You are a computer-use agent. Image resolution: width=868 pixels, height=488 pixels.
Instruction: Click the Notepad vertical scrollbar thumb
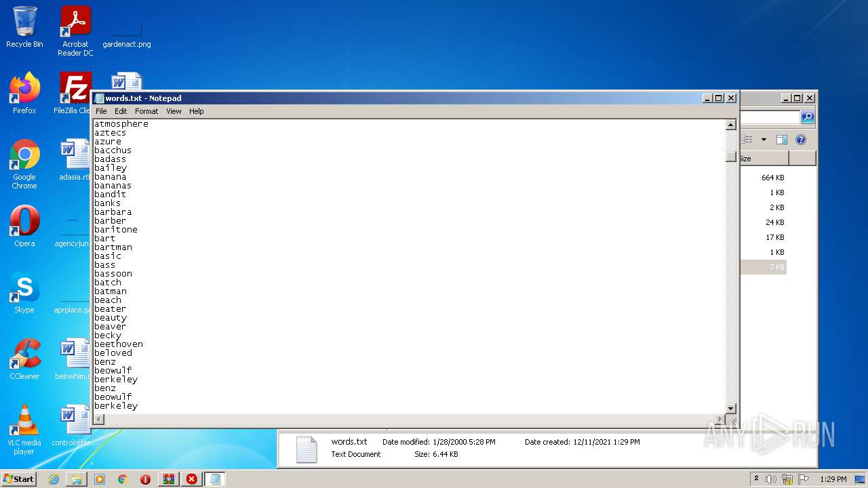[731, 157]
